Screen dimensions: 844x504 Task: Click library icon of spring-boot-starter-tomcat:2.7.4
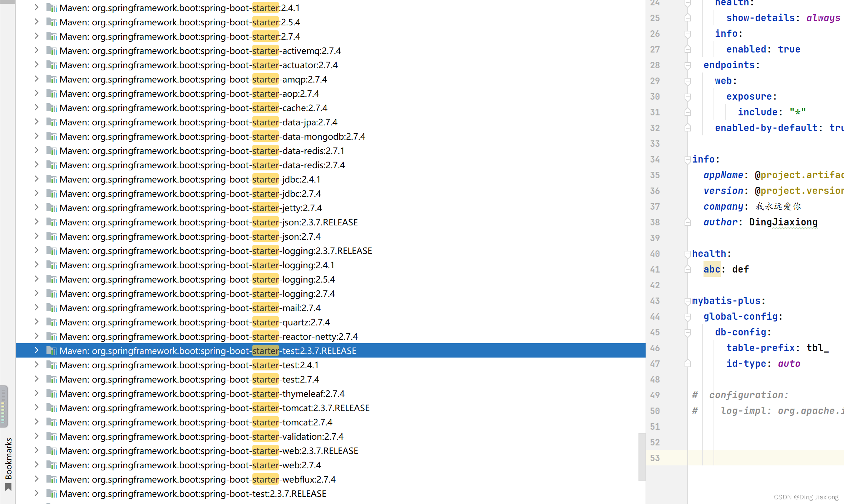(x=52, y=422)
